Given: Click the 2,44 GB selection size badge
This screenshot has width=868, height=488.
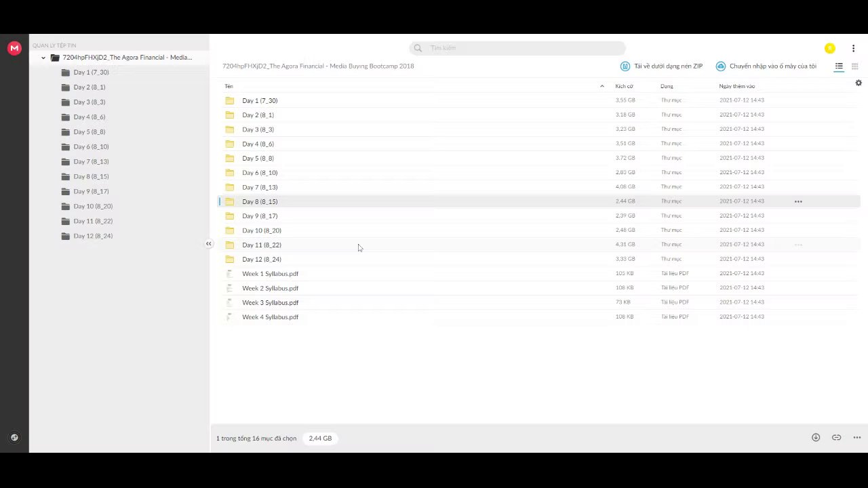Looking at the screenshot, I should tap(320, 439).
